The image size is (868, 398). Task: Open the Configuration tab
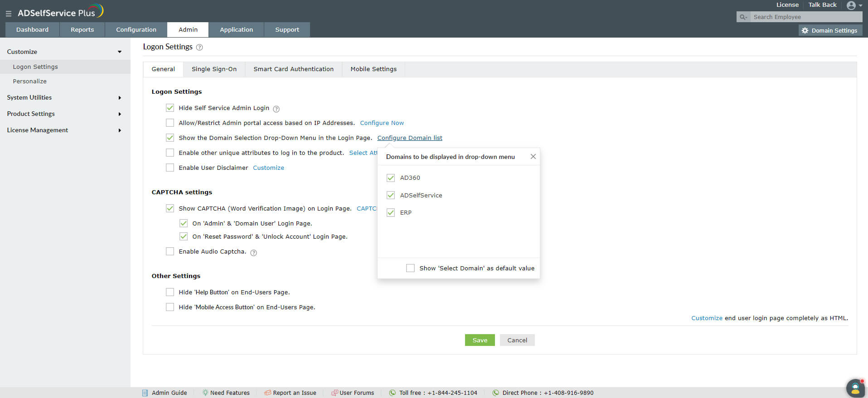[136, 29]
